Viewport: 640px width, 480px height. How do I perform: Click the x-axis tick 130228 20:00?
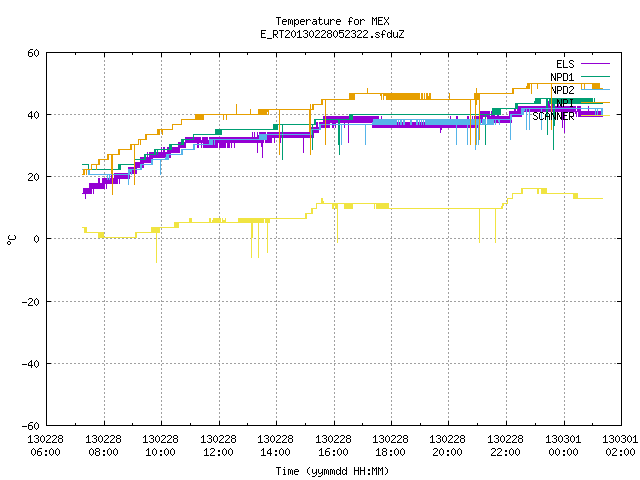(x=448, y=445)
